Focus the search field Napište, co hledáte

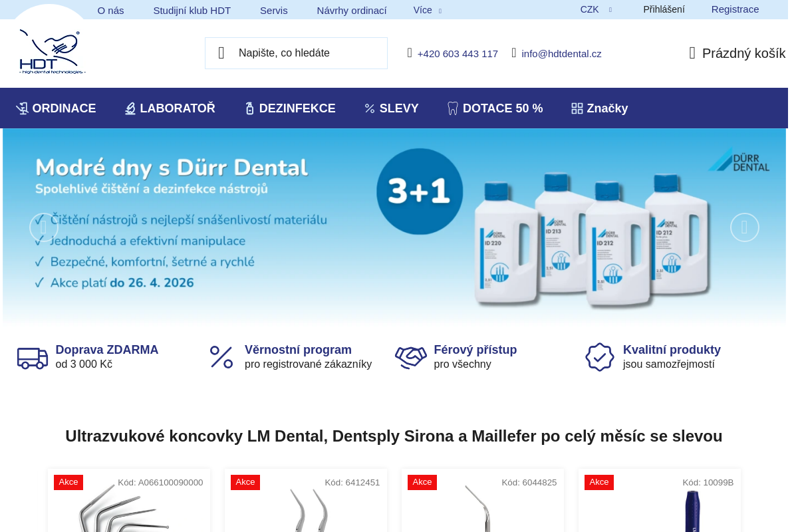[x=296, y=53]
